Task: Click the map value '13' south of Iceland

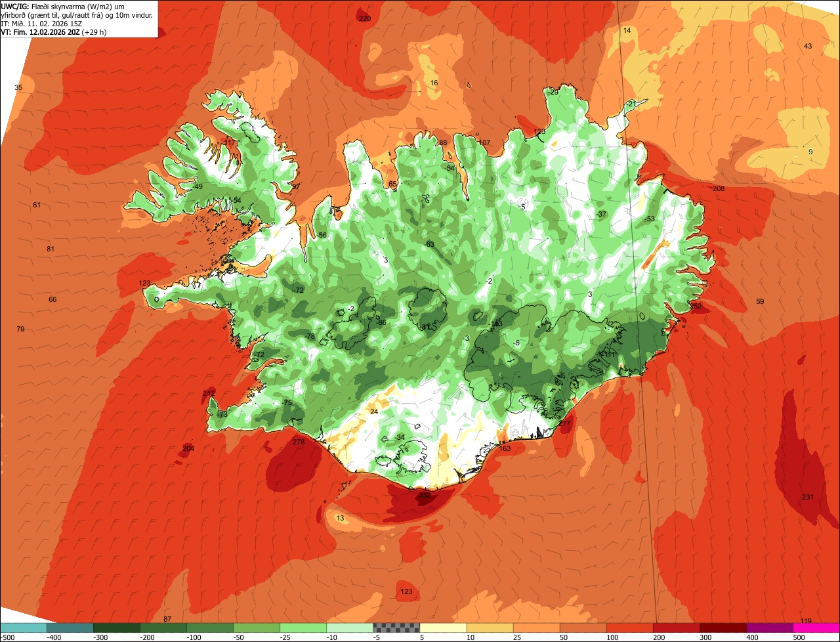Action: (340, 518)
